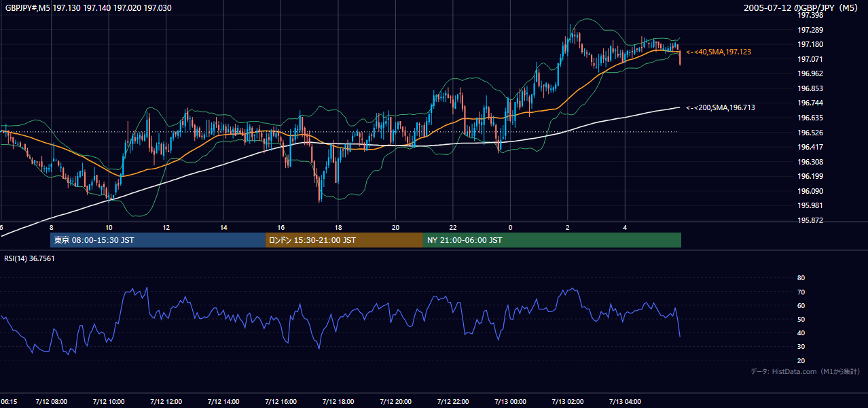Click the NY session bar 21:00-06:00 JST
The height and width of the screenshot is (408, 868).
pyautogui.click(x=552, y=240)
